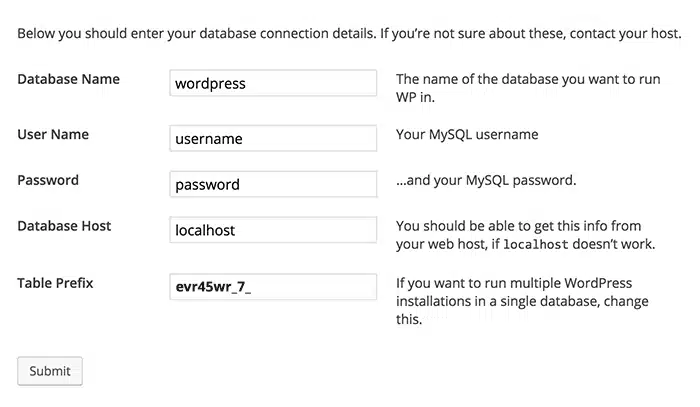Click the "Database Name" label
700x407 pixels.
click(x=69, y=80)
